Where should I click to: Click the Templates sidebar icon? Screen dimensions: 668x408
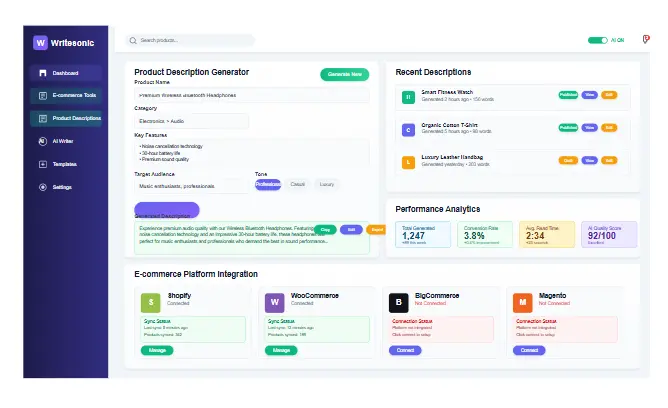click(43, 164)
